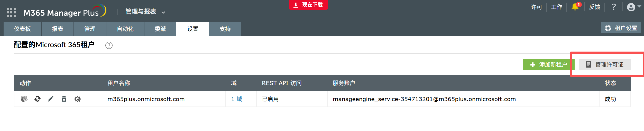Click the 添加新租户 button
The image size is (644, 131).
[x=549, y=64]
